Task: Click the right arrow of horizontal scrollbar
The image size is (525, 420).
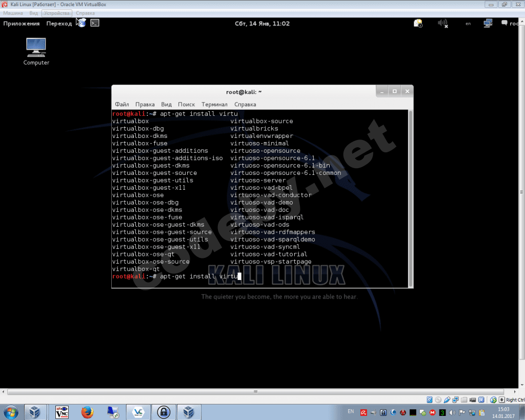Action: pos(515,391)
